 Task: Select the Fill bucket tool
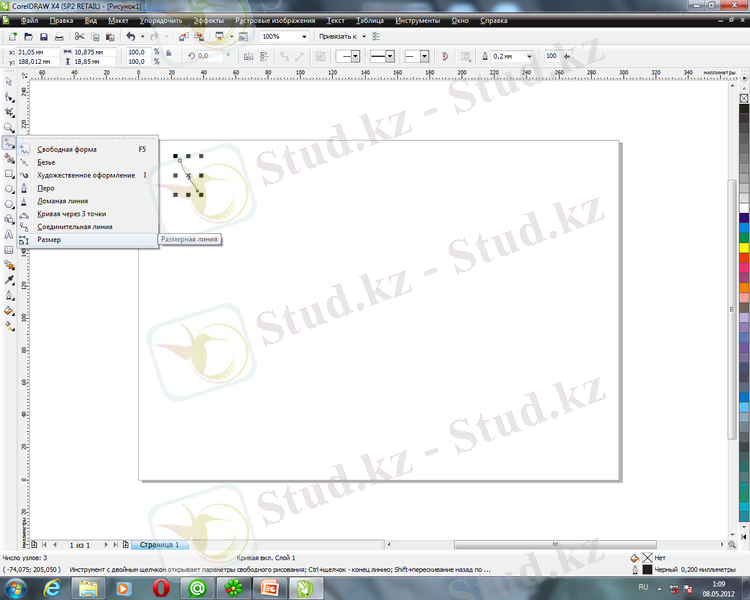click(x=9, y=311)
